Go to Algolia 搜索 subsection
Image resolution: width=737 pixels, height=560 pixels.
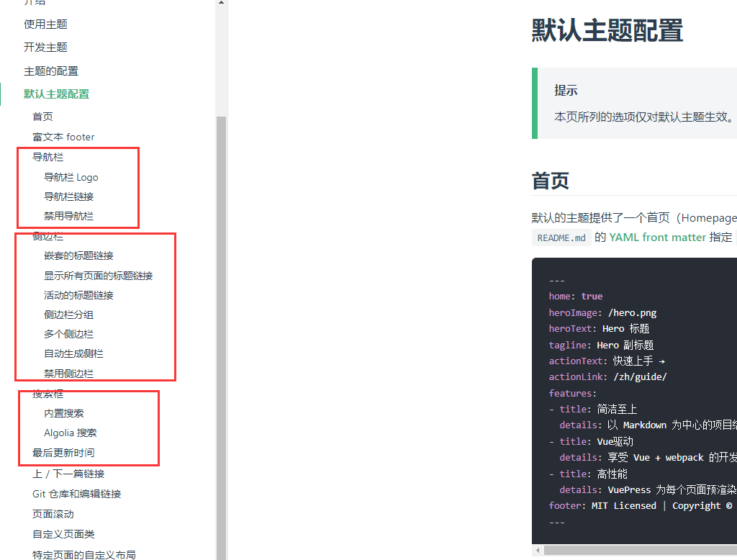click(71, 433)
